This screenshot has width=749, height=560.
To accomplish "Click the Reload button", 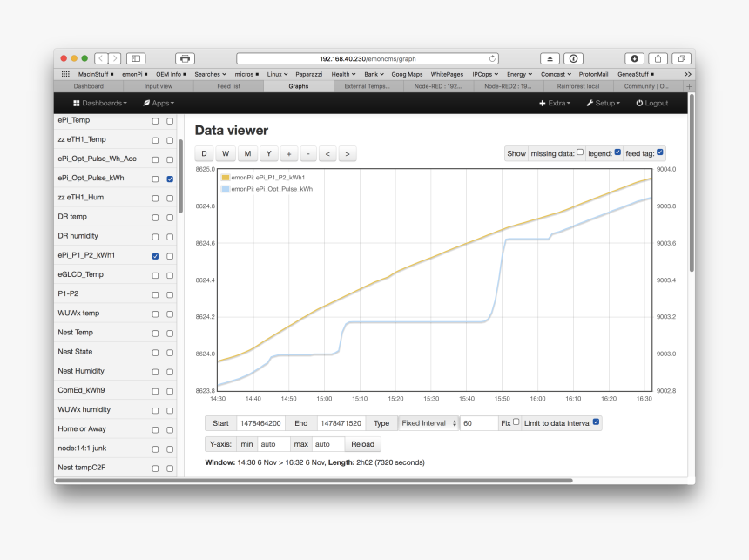I will coord(362,444).
